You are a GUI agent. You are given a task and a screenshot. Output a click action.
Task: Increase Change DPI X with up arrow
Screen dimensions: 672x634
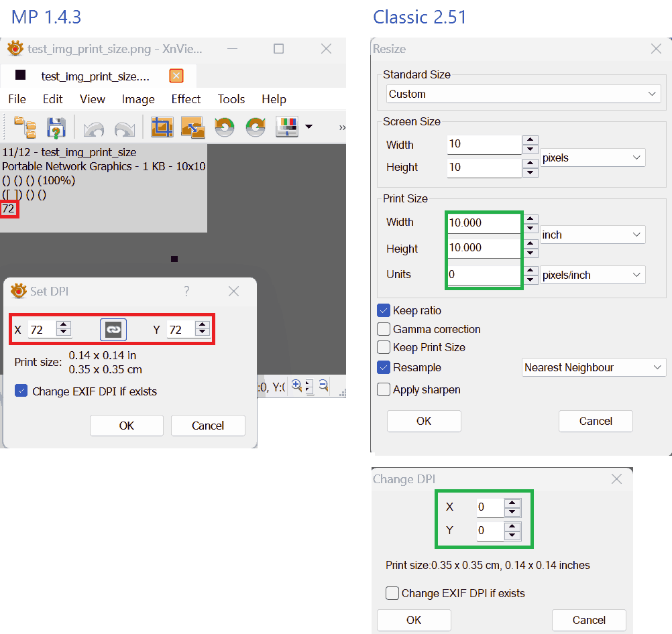(x=512, y=503)
